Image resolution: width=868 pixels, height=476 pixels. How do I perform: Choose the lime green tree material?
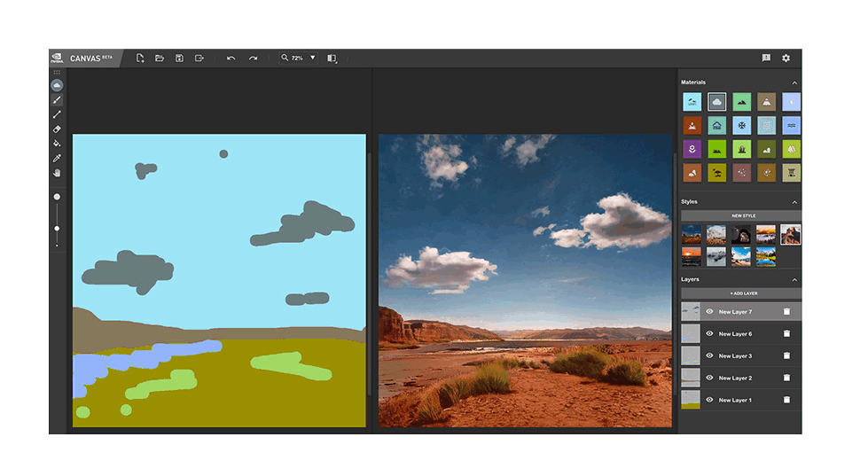click(x=792, y=150)
